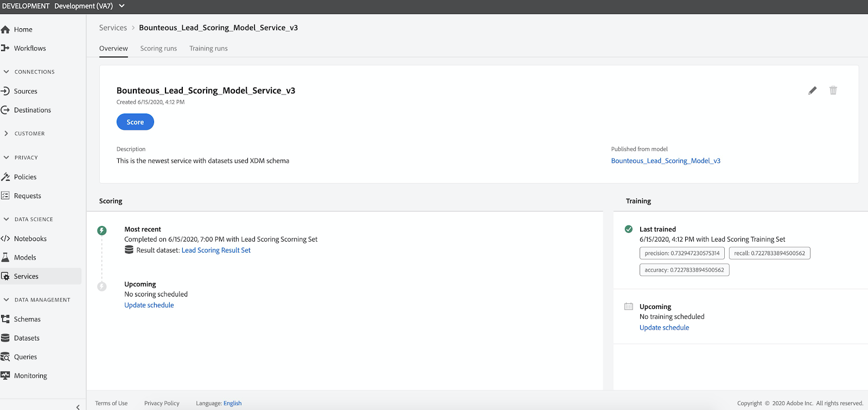868x410 pixels.
Task: Click the green last trained checkmark icon
Action: pos(629,229)
